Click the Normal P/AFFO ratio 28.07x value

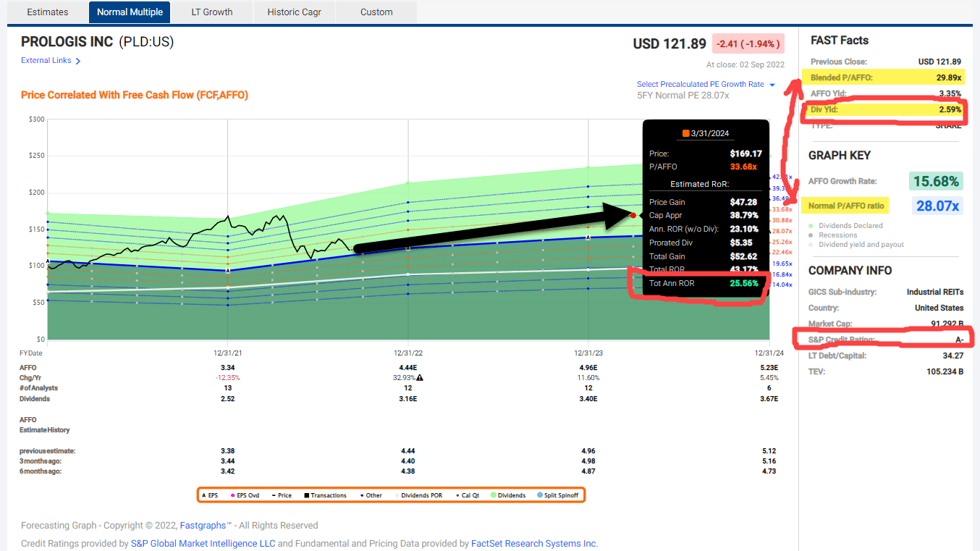coord(937,206)
